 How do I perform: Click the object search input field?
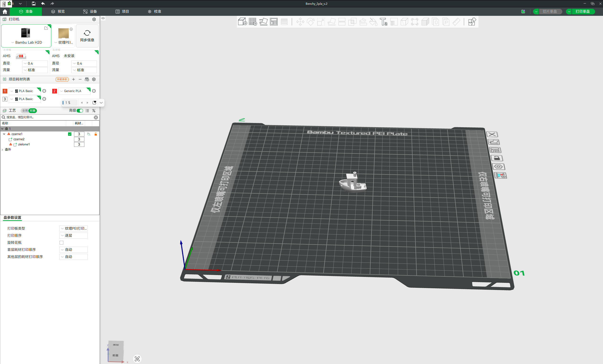[49, 117]
